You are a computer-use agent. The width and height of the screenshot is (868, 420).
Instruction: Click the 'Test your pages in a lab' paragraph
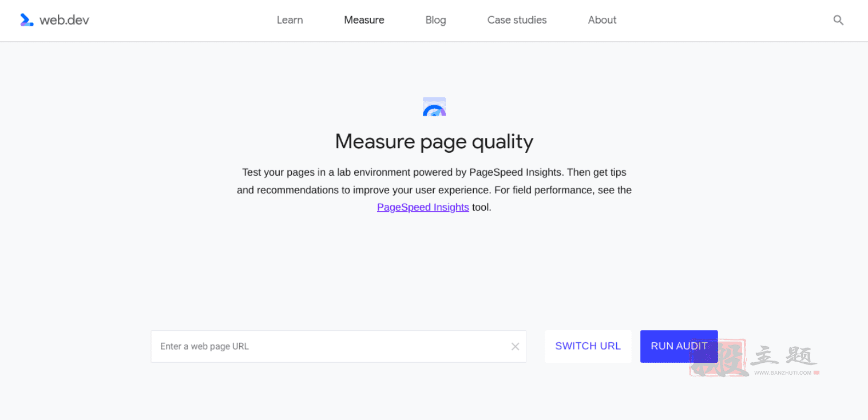[x=434, y=189]
